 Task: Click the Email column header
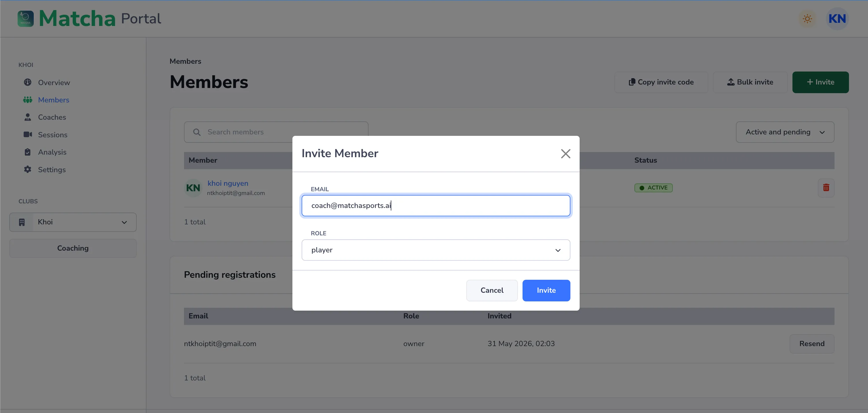(198, 316)
